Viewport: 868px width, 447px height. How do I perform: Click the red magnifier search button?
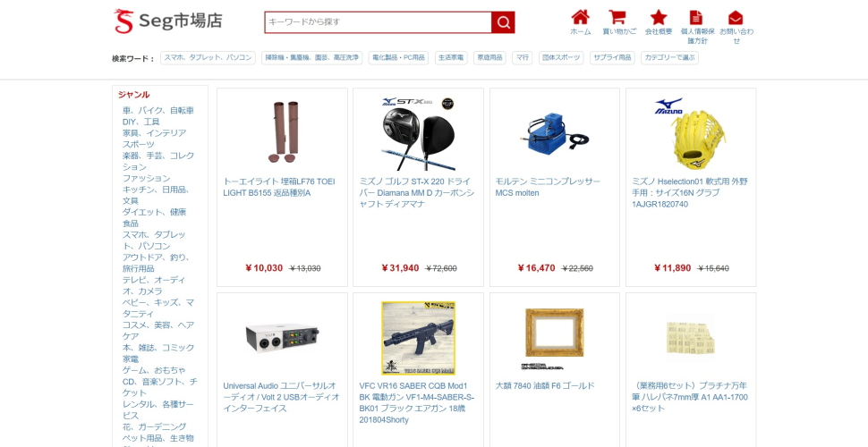tap(503, 22)
